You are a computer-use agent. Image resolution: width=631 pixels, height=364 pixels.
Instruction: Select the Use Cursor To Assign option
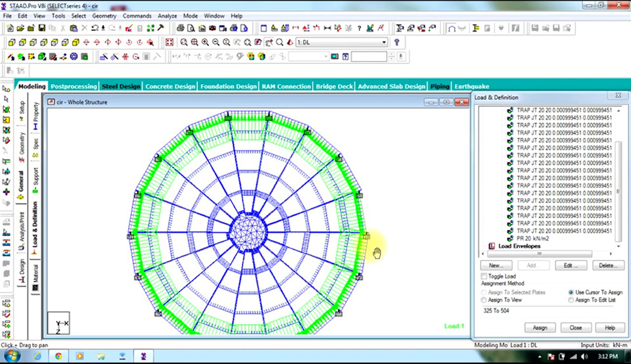pyautogui.click(x=570, y=292)
